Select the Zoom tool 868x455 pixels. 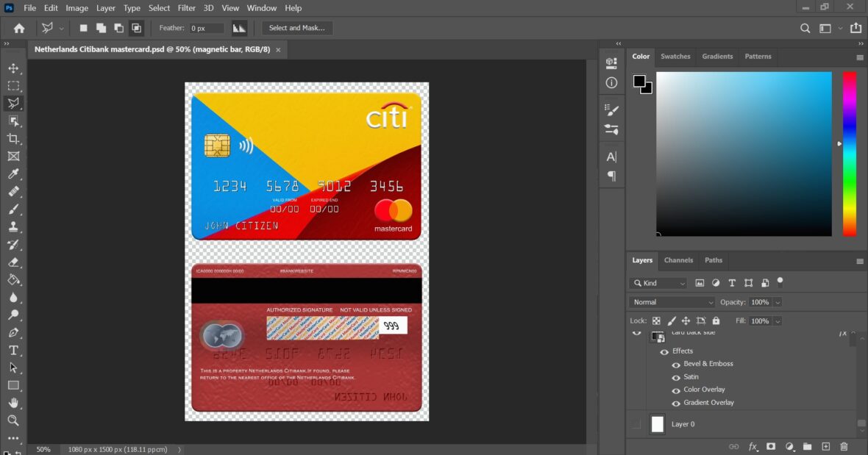coord(13,420)
